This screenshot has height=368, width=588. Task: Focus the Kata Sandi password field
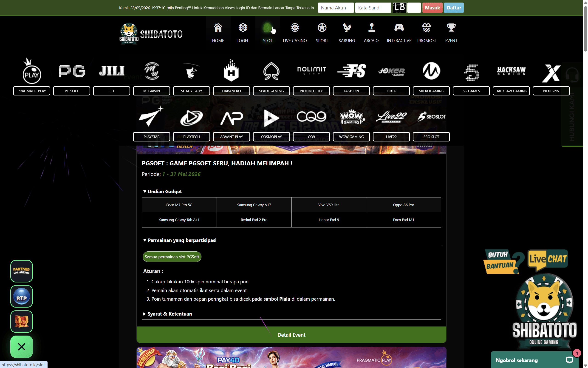click(373, 8)
